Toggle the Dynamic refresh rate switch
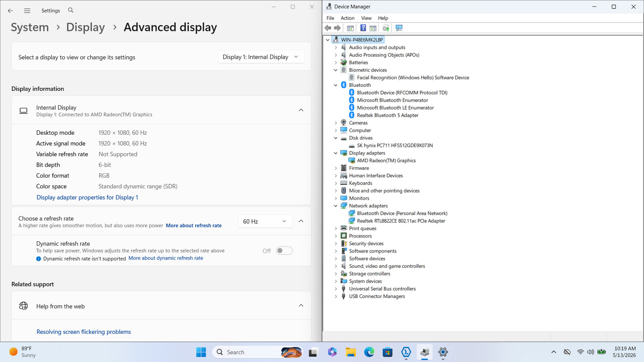 point(284,251)
